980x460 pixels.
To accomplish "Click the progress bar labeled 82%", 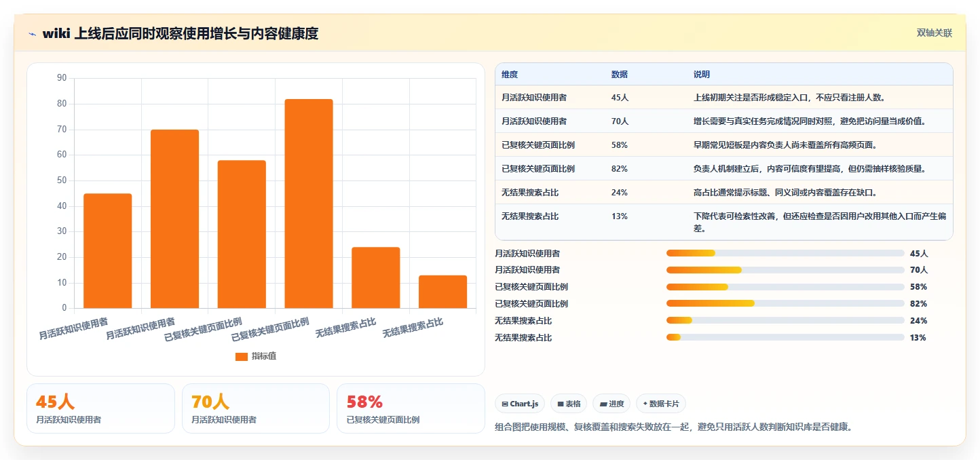I will [785, 304].
